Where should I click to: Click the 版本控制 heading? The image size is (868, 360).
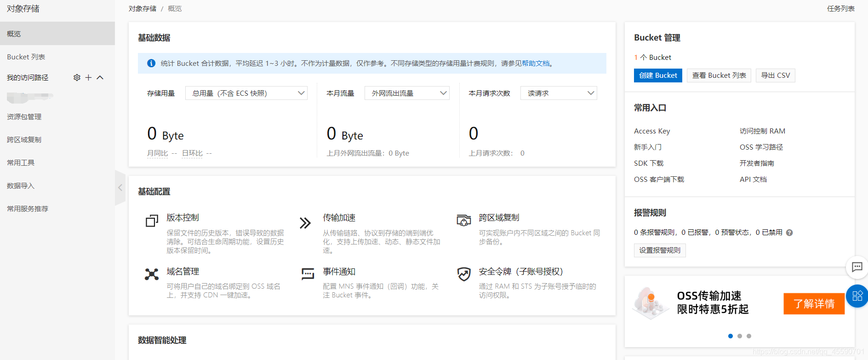[x=183, y=218]
